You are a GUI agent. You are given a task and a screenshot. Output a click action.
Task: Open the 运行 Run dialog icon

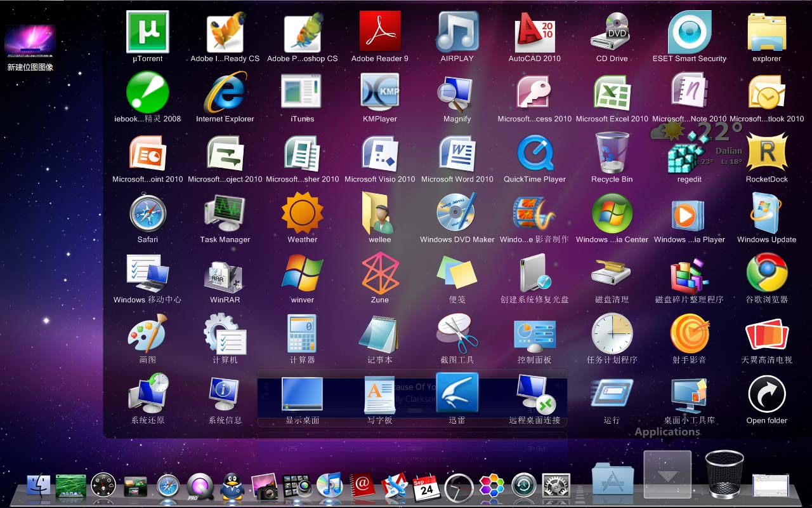tap(612, 392)
